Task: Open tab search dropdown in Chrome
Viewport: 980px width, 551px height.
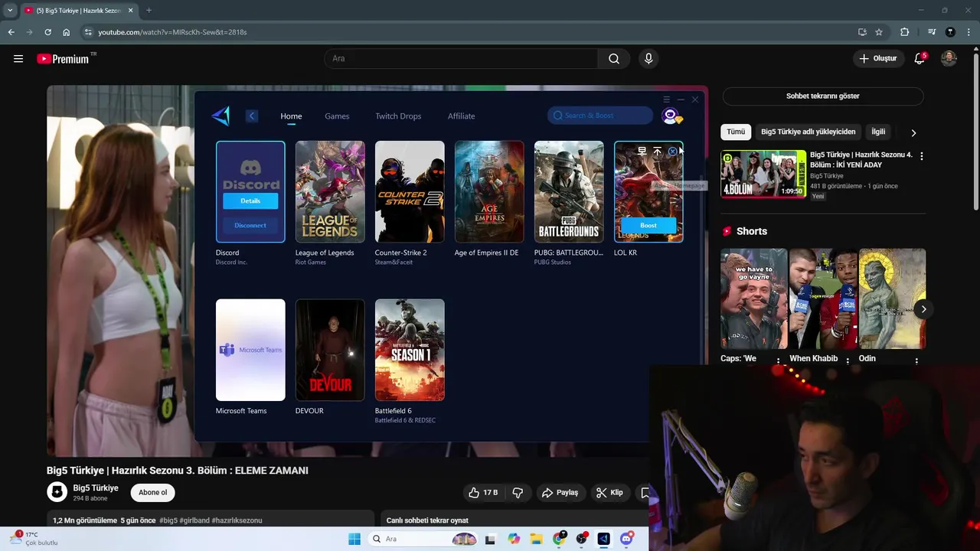Action: coord(10,11)
